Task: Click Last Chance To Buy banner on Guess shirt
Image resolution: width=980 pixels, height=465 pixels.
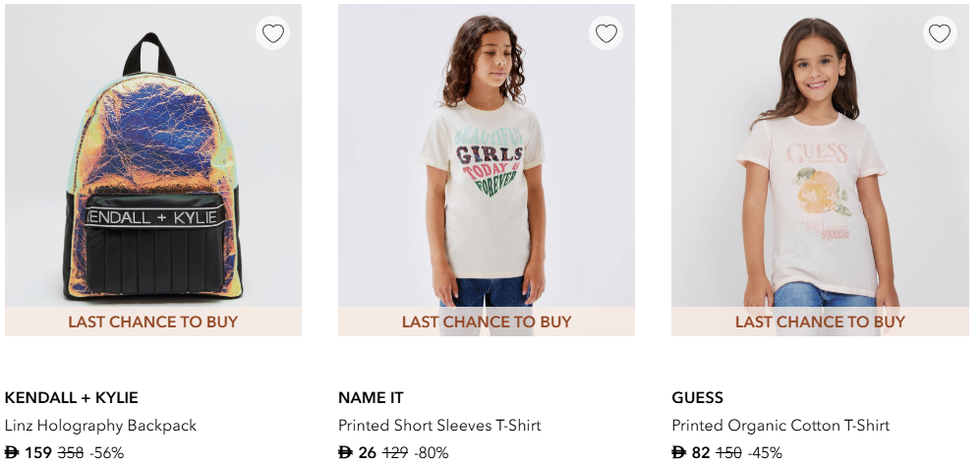Action: tap(820, 321)
